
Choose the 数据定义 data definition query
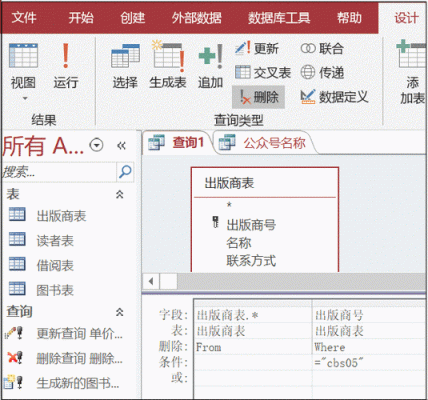(334, 97)
